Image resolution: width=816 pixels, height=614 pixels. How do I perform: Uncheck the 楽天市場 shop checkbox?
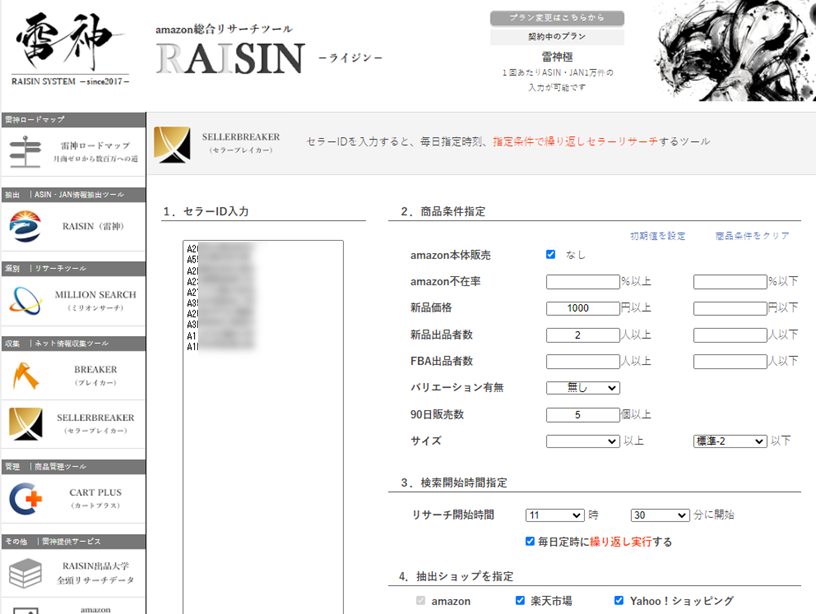(x=520, y=600)
